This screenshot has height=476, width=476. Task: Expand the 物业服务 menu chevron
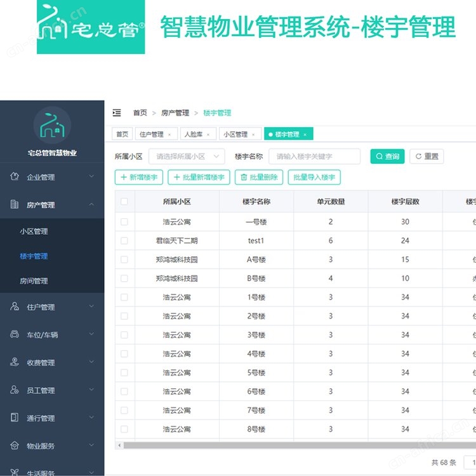coord(91,446)
